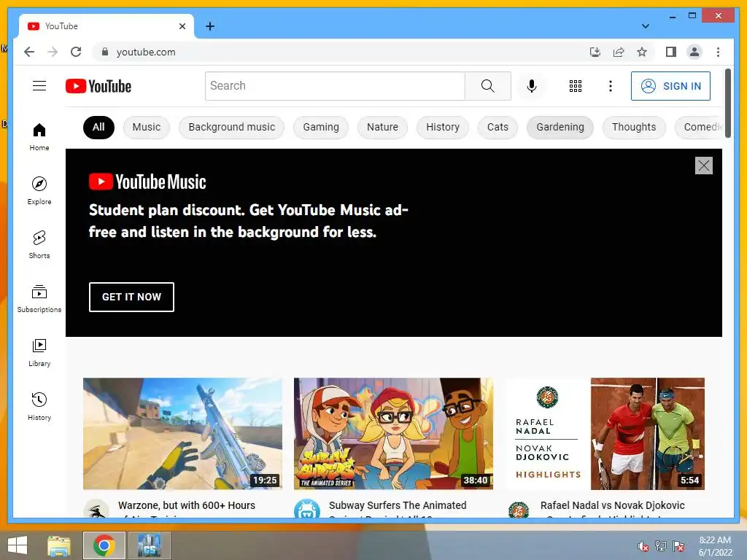Open the city game taskbar icon
This screenshot has width=747, height=560.
click(150, 545)
